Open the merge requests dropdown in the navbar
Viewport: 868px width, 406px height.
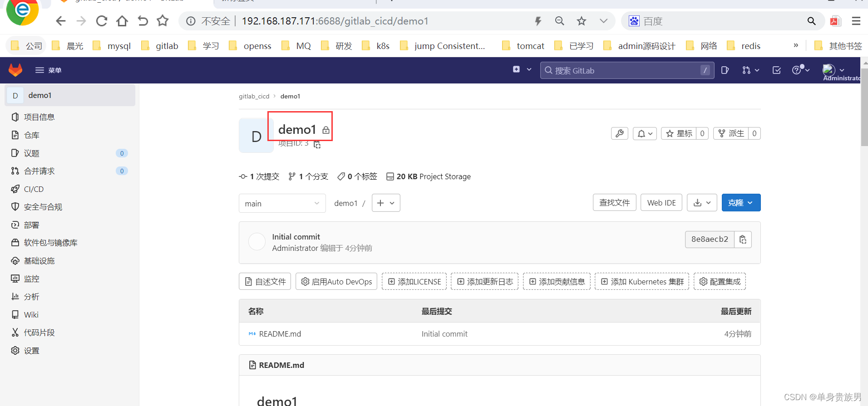pyautogui.click(x=750, y=70)
